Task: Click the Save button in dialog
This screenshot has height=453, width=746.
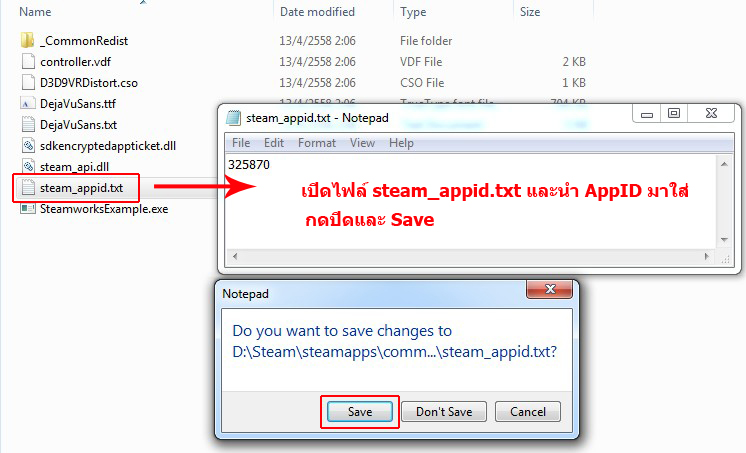Action: (360, 412)
